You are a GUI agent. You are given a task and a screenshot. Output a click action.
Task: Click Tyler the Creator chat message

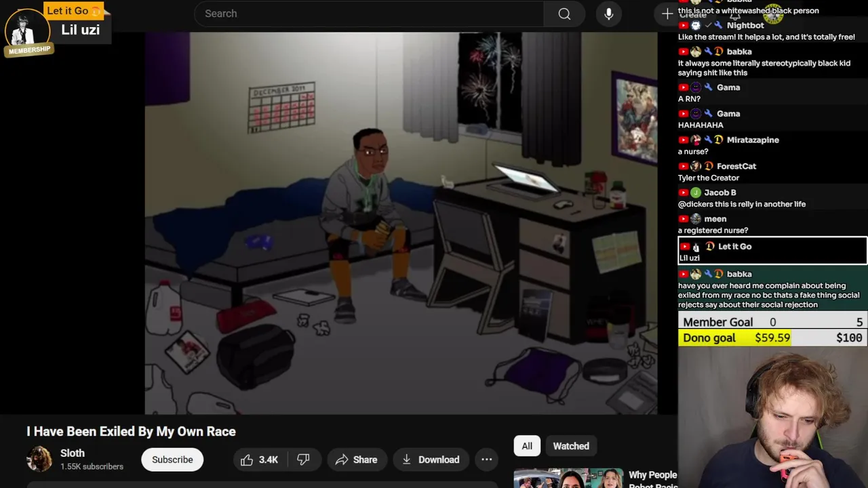pos(709,178)
